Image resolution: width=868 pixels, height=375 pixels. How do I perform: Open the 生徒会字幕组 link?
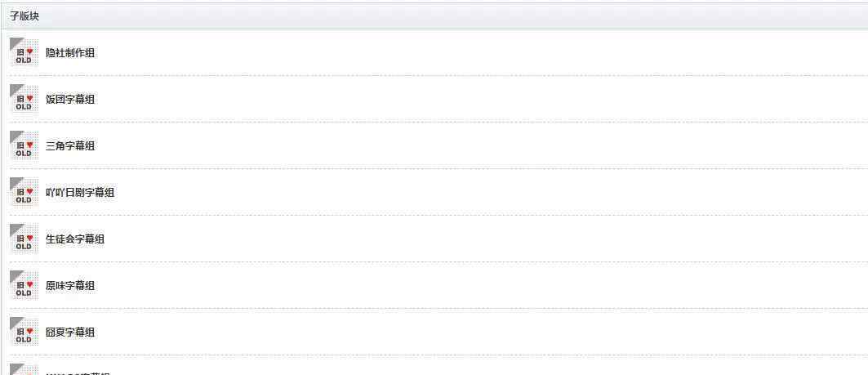75,239
